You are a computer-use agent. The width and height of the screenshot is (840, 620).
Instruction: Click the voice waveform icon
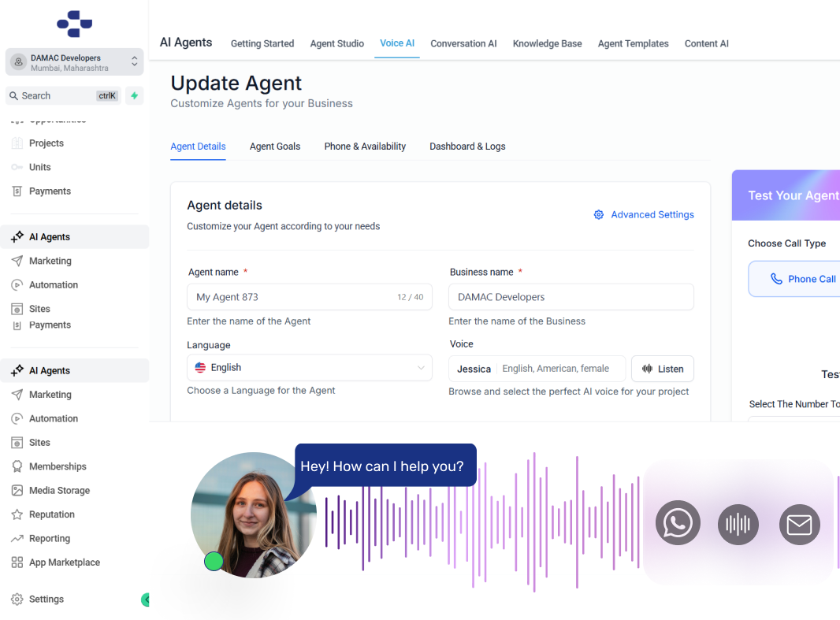pos(738,524)
